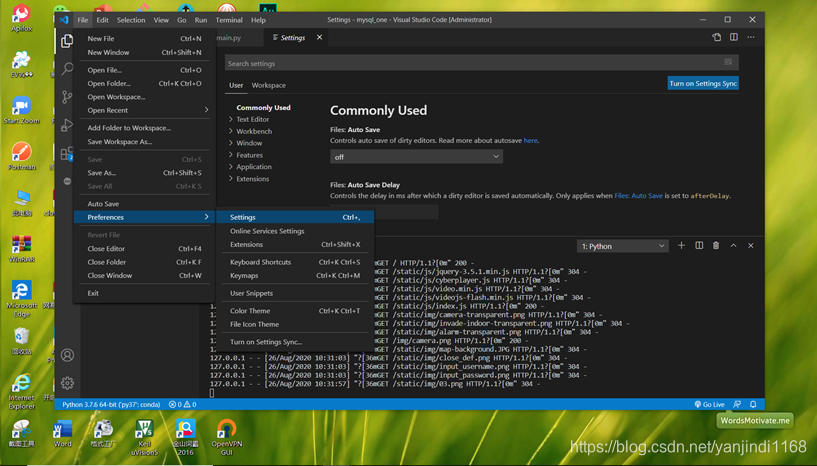The image size is (817, 466).
Task: Close the terminal panel
Action: (x=751, y=246)
